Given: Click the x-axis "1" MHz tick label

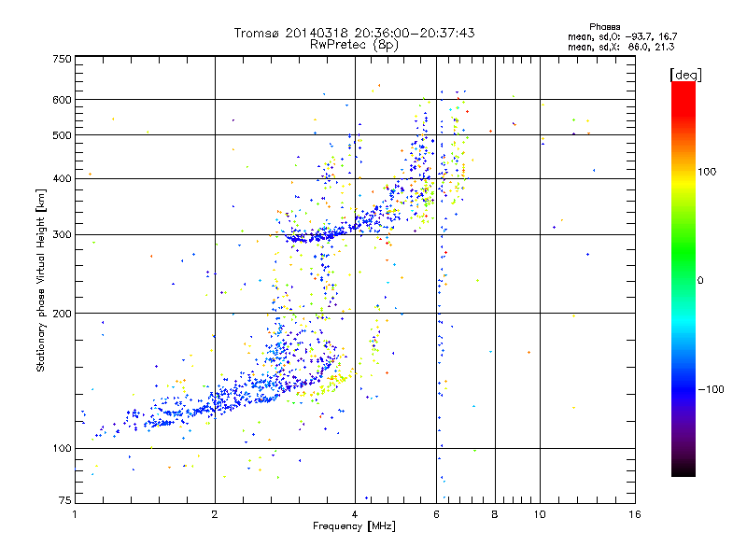Looking at the screenshot, I should [75, 514].
